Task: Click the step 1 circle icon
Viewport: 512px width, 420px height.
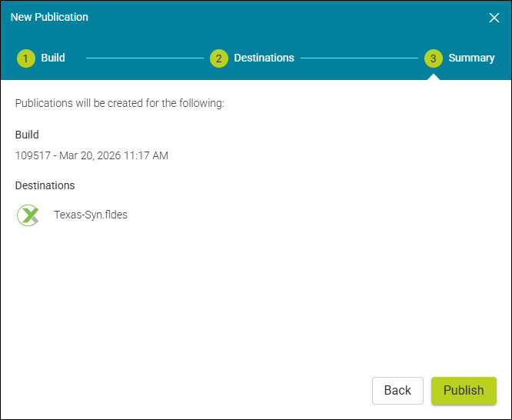Action: [26, 58]
